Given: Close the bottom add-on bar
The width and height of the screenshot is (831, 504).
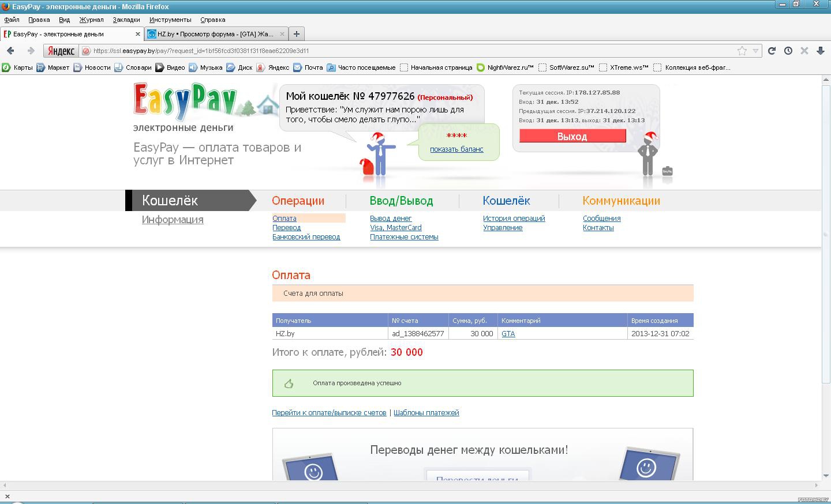Looking at the screenshot, I should [7, 496].
